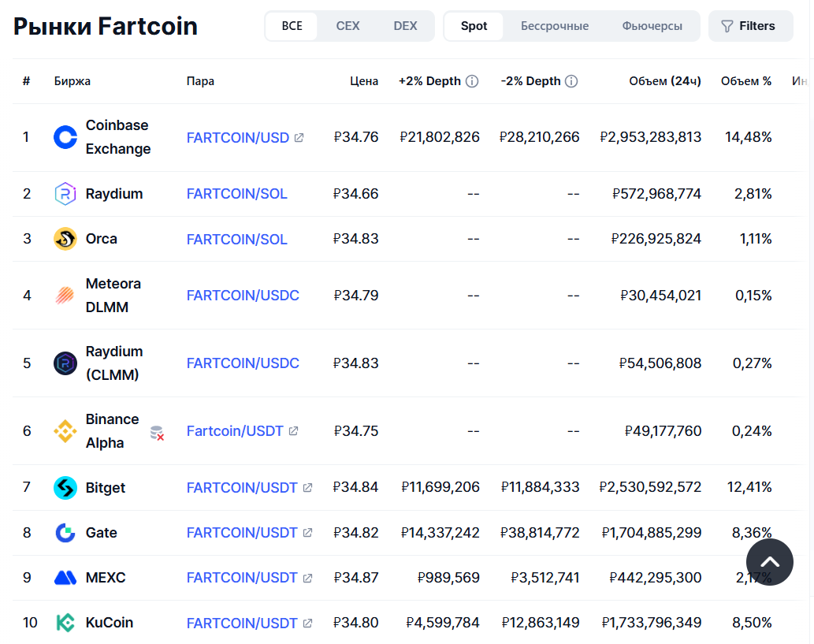Switch to the Бессрочные tab

(x=554, y=26)
